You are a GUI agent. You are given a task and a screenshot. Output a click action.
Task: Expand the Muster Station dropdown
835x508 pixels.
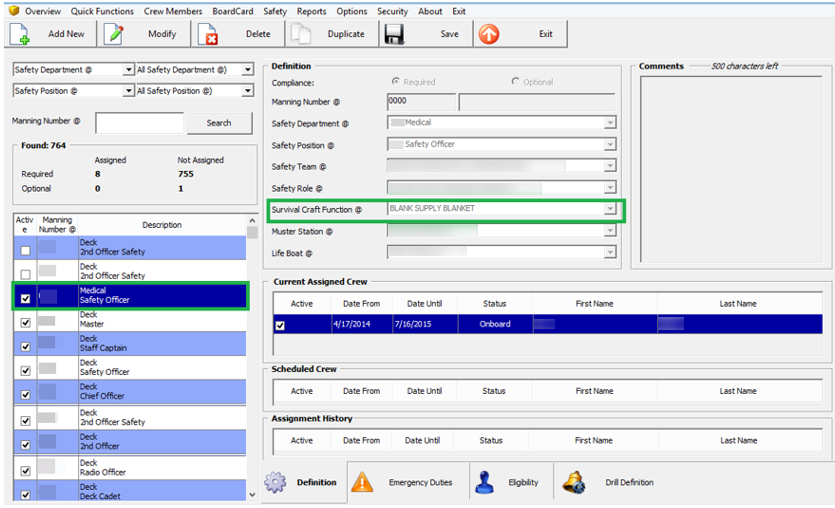[x=610, y=231]
